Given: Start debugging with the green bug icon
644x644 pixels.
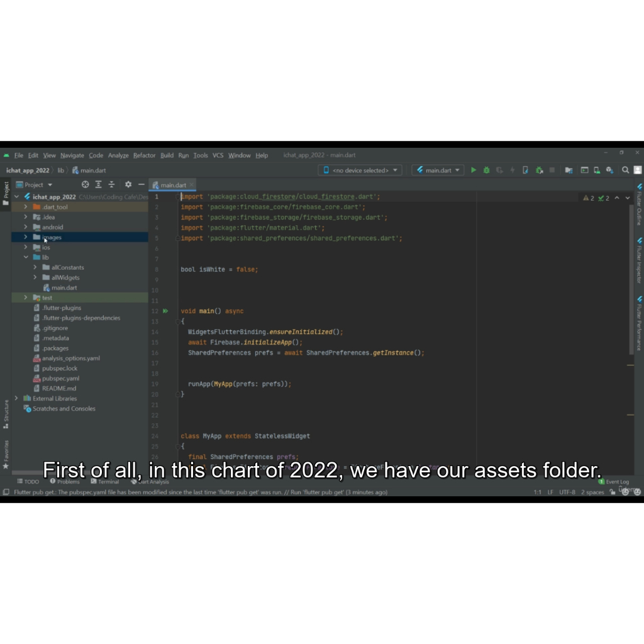Looking at the screenshot, I should point(486,170).
